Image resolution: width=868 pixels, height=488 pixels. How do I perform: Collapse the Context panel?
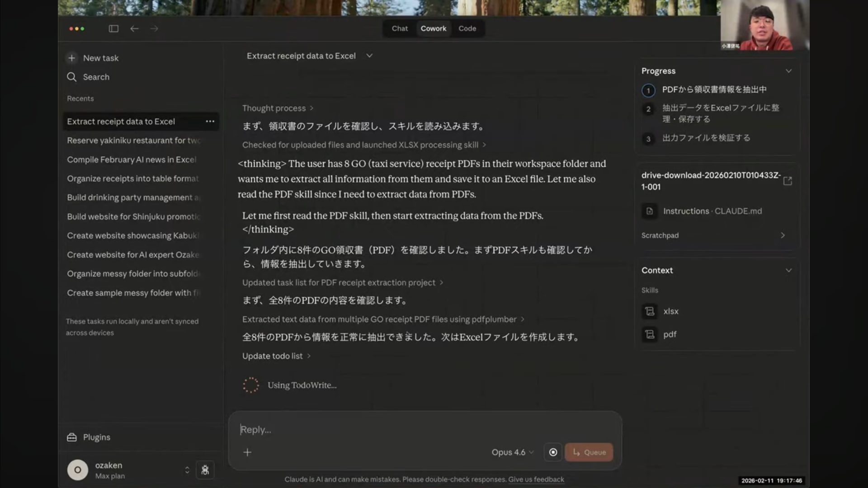788,270
